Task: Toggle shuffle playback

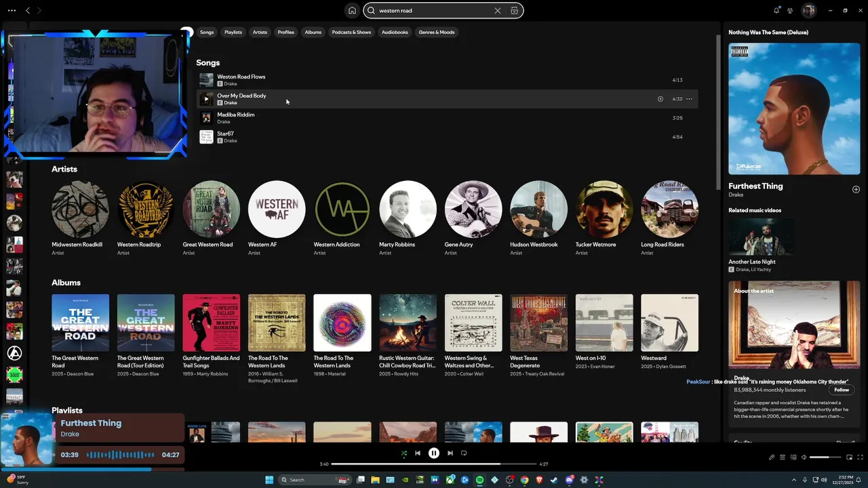Action: point(404,453)
